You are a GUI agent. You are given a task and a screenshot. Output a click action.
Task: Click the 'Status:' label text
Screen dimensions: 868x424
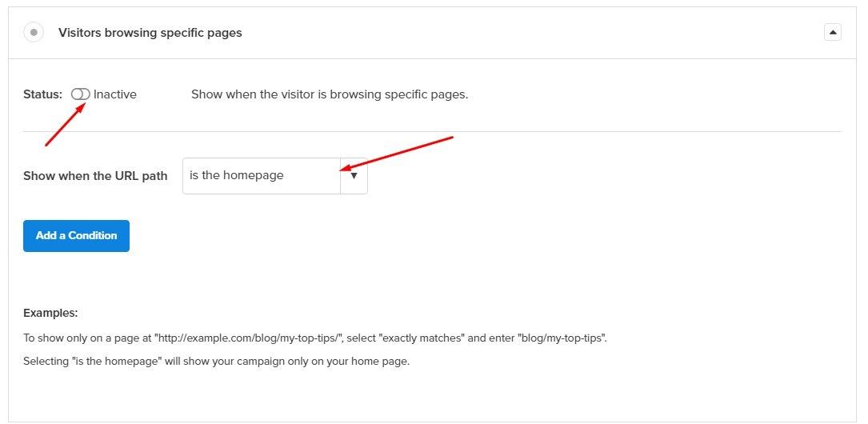tap(42, 94)
